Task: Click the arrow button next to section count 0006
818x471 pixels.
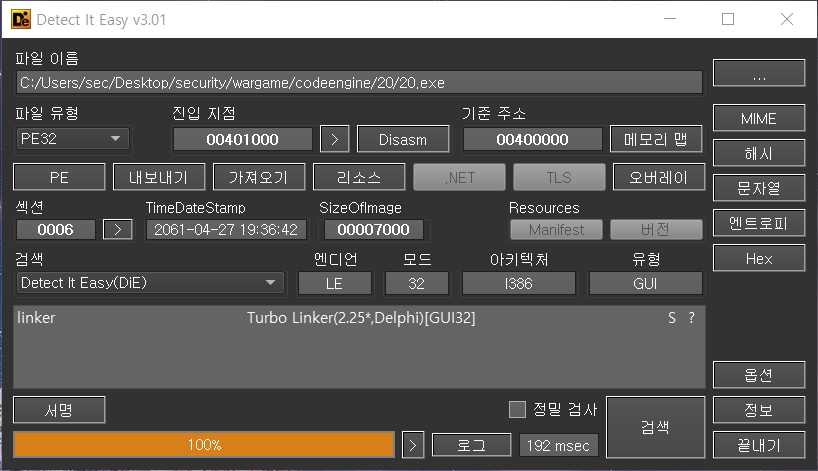Action: 117,230
